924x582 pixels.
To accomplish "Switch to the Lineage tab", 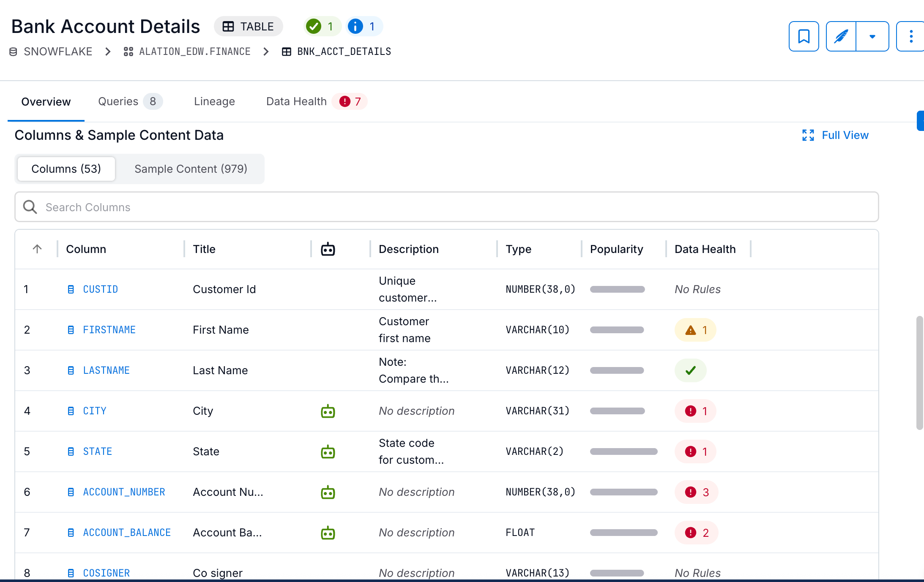I will tap(214, 101).
